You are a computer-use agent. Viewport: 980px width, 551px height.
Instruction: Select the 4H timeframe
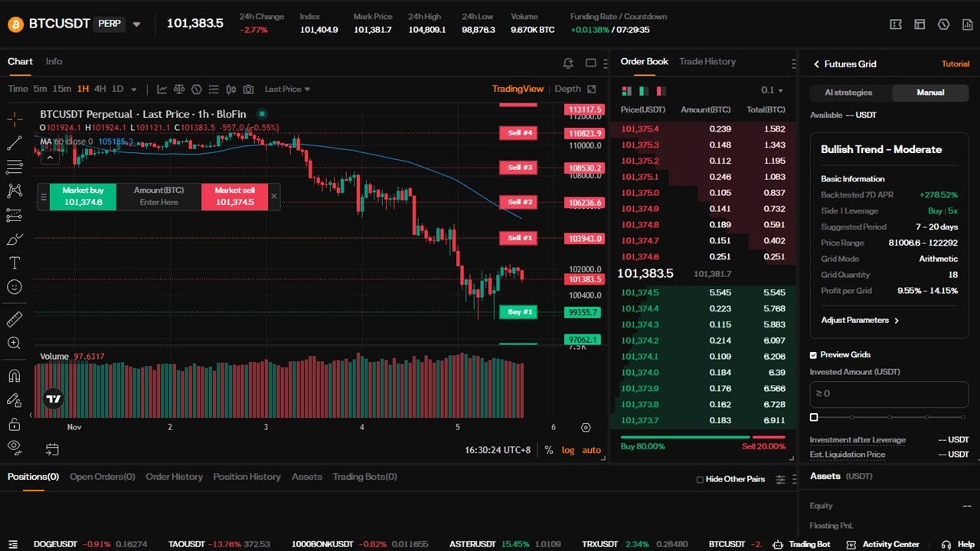(100, 89)
